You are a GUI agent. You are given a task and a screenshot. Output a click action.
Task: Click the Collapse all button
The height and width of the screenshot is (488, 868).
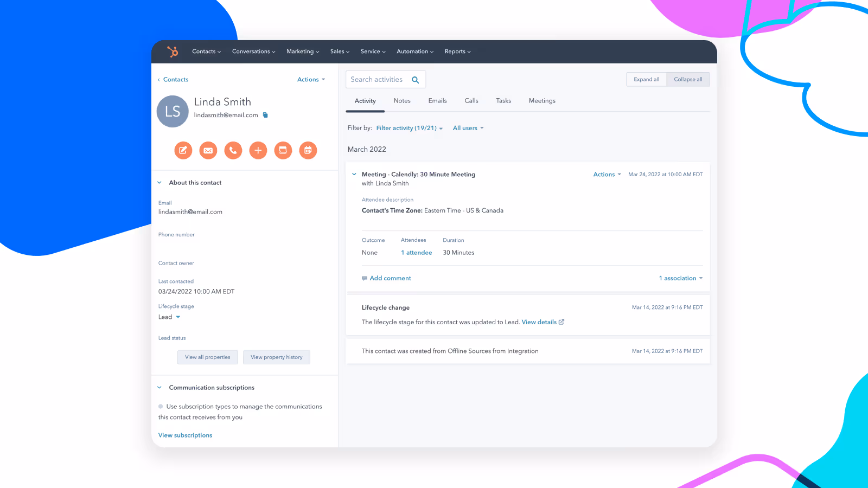688,79
